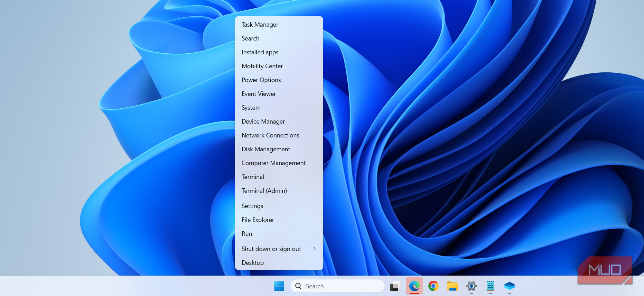Launch Terminal (Admin) from the menu

pos(279,191)
